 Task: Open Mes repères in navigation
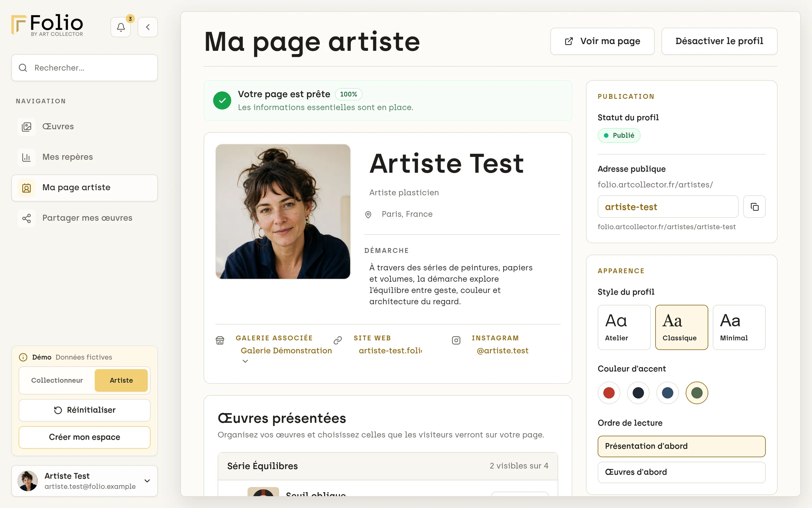(x=85, y=157)
